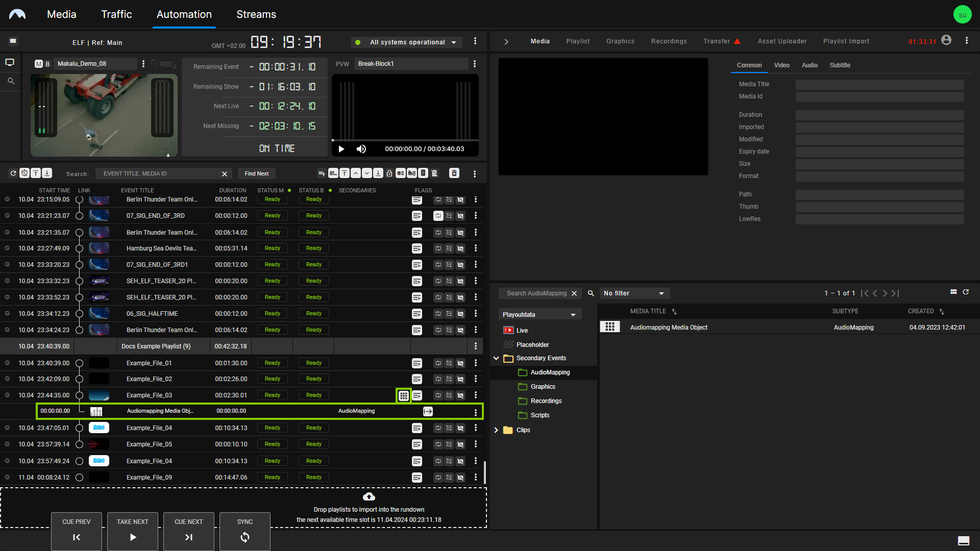Screen dimensions: 980x551
Task: Open the Graphics tab in right panel
Action: tap(620, 41)
